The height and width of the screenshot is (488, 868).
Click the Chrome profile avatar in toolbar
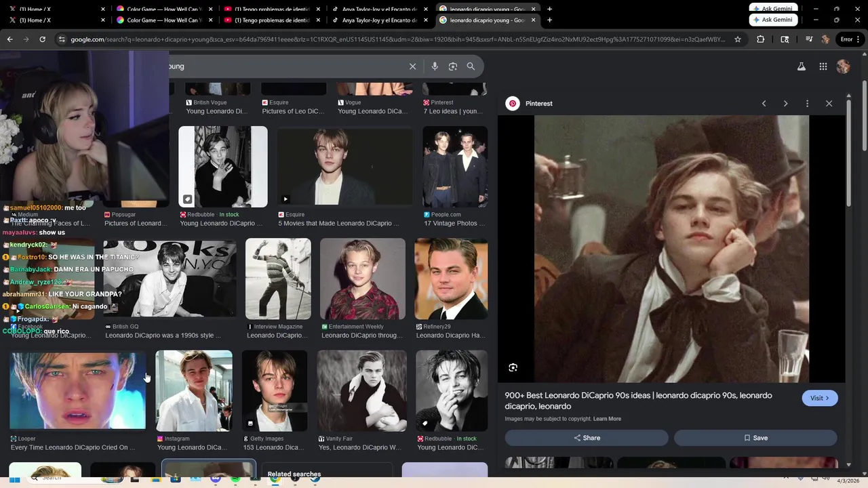point(825,39)
